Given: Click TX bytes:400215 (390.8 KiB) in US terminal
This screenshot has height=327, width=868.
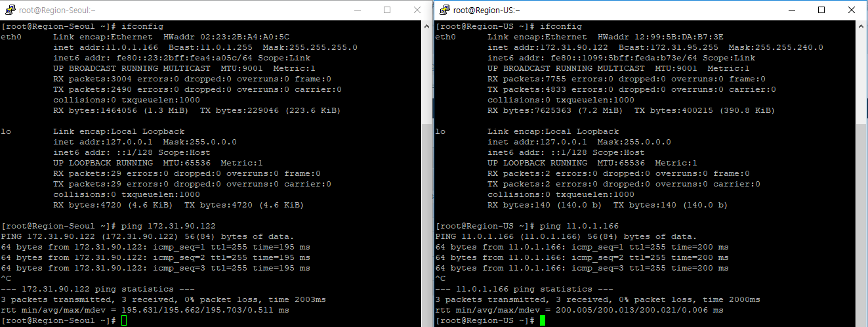Looking at the screenshot, I should 705,110.
